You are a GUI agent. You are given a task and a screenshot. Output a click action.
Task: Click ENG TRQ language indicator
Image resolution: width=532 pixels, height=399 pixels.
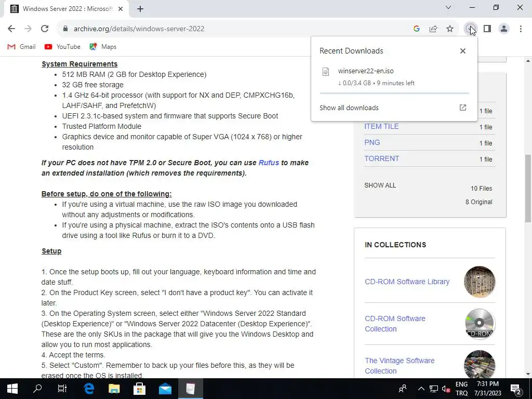click(x=461, y=389)
